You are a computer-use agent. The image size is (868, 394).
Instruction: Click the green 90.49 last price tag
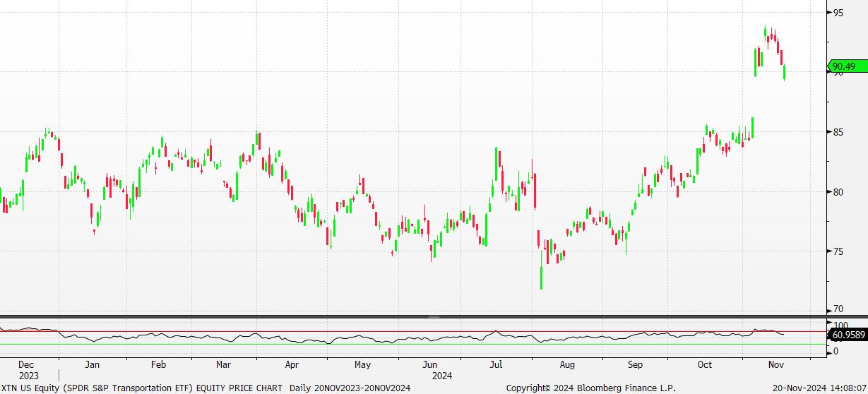point(844,66)
